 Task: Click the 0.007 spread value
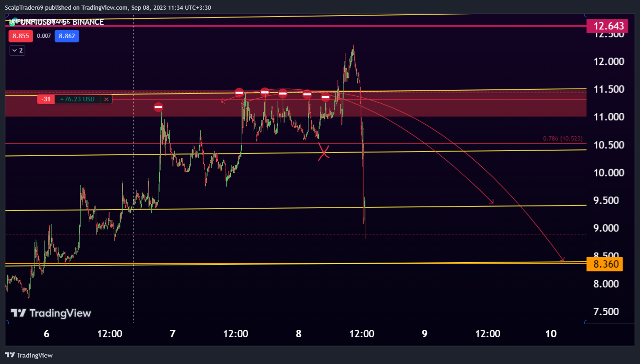click(44, 36)
